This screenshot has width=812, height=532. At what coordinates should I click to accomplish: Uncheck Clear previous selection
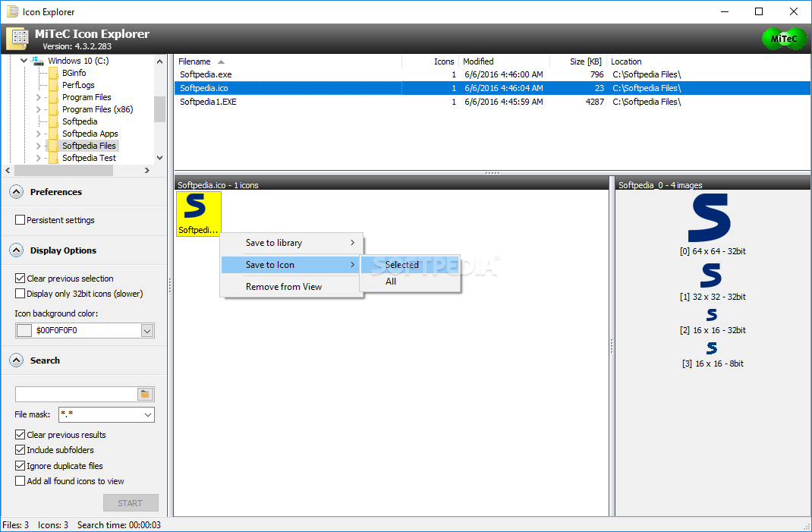20,279
